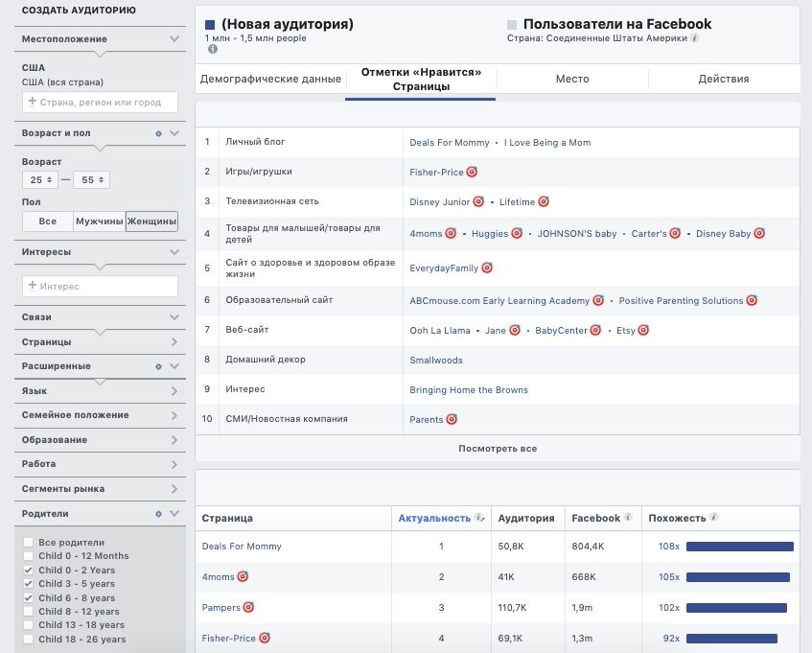Uncheck Child 0 - 2 Years checkbox

tap(29, 571)
